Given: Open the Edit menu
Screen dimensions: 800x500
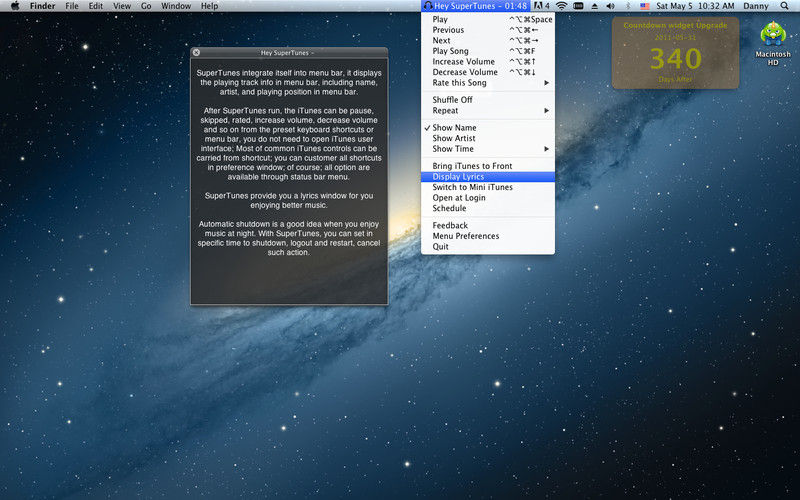Looking at the screenshot, I should tap(95, 6).
